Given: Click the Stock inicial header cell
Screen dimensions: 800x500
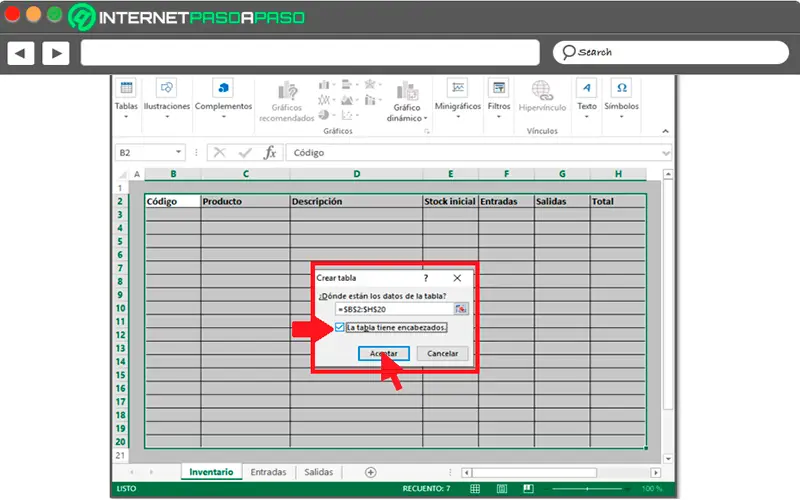Looking at the screenshot, I should click(451, 202).
